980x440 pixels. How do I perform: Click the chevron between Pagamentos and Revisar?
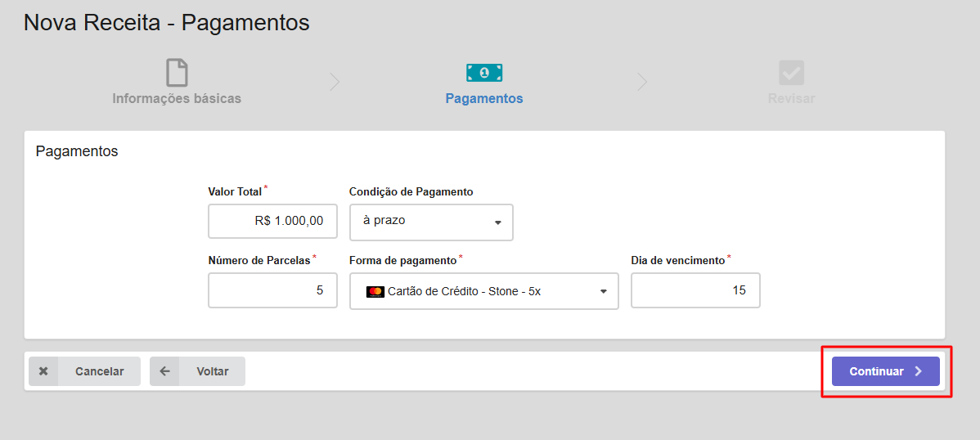pos(641,82)
